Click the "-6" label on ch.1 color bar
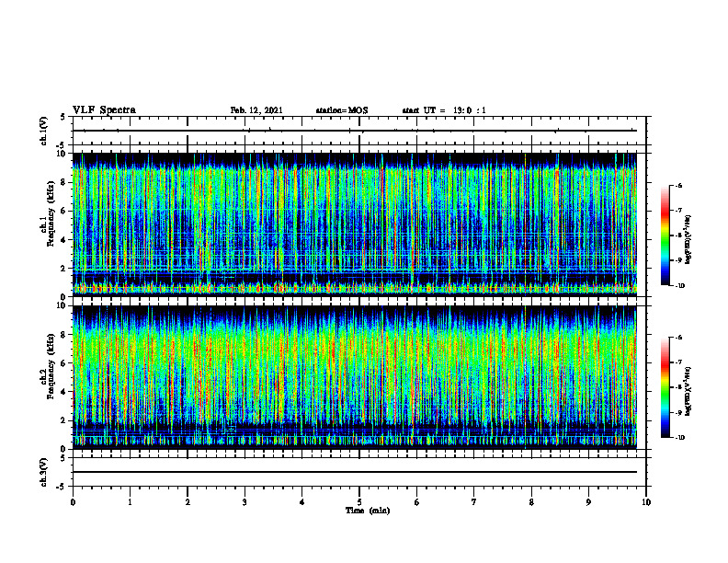Image resolution: width=728 pixels, height=563 pixels. (x=678, y=186)
